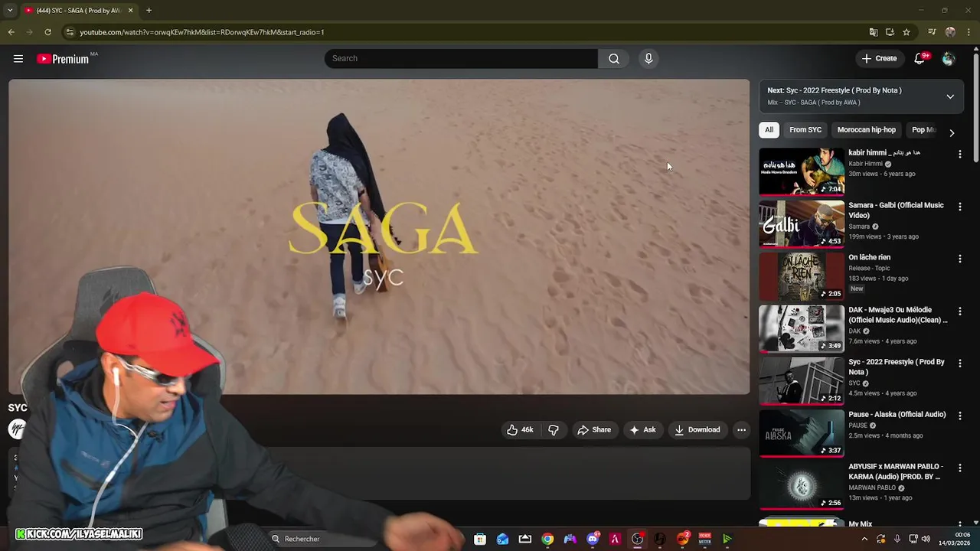Screen dimensions: 980x551
Task: Open the tab search dropdown arrow
Action: tap(11, 10)
